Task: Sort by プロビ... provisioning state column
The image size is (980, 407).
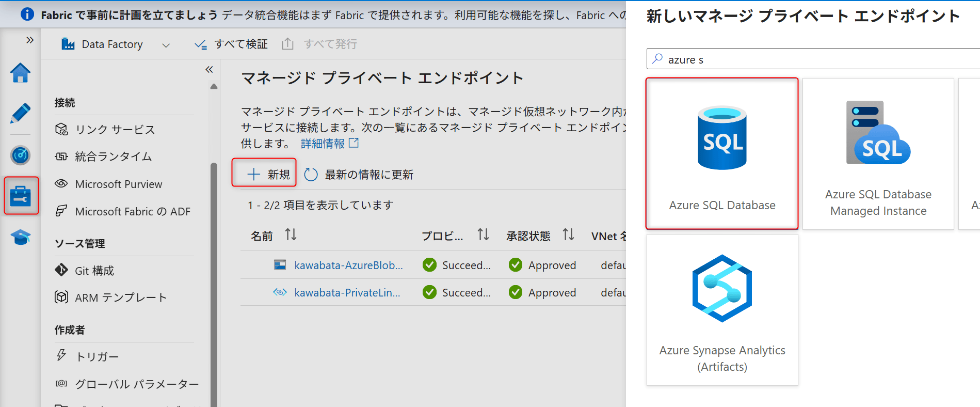Action: (483, 235)
